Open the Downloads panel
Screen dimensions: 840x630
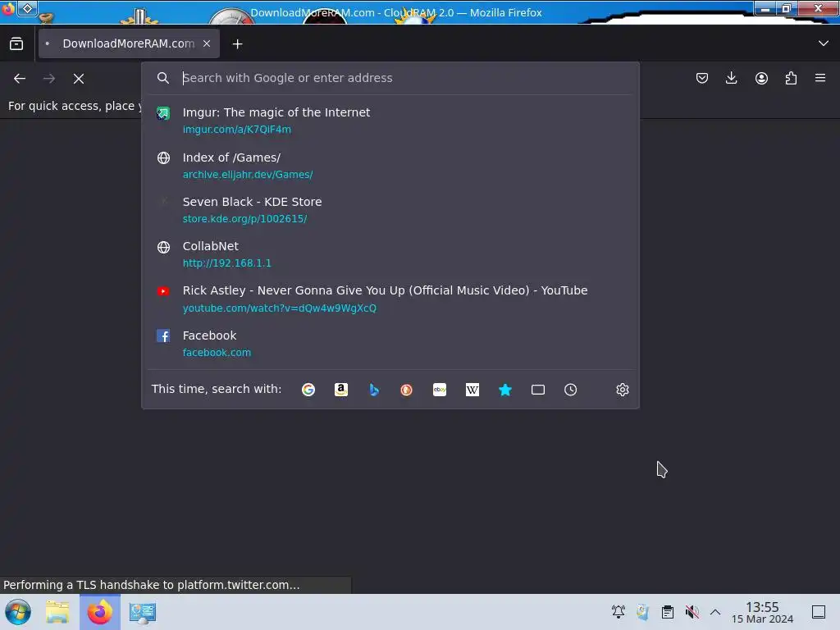731,78
